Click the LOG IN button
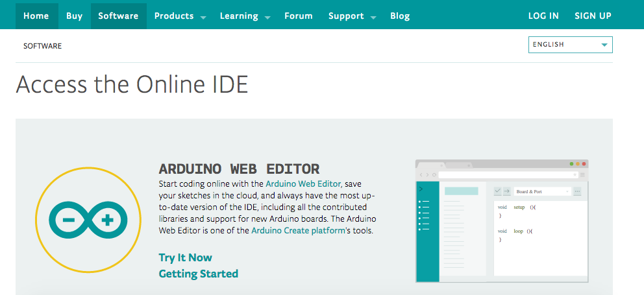 click(x=543, y=16)
